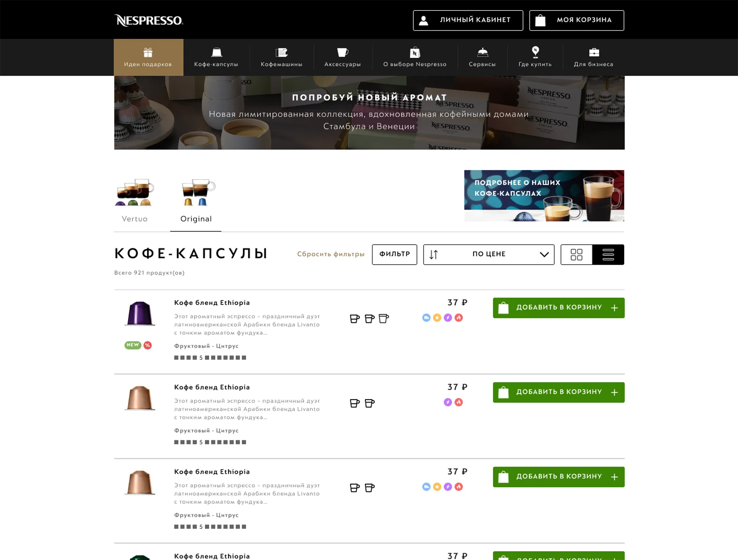
Task: Open accessories via the cup icon
Action: click(342, 52)
